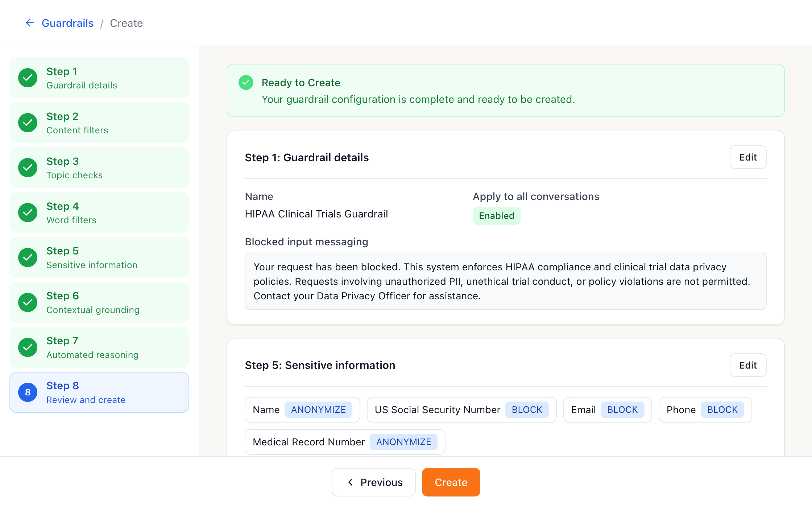Click the Step 1: Guardrail details heading
The image size is (812, 507).
click(307, 157)
